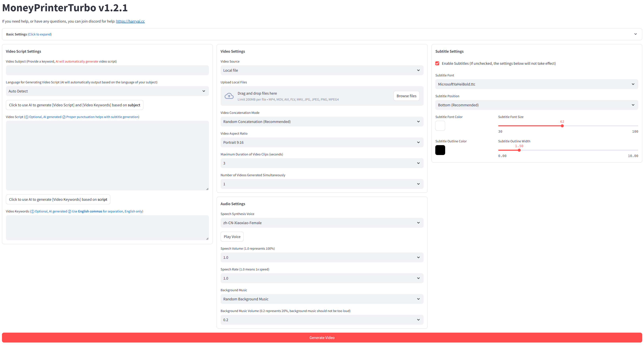This screenshot has height=355, width=644.
Task: Click the red Generate Video button
Action: coord(322,338)
